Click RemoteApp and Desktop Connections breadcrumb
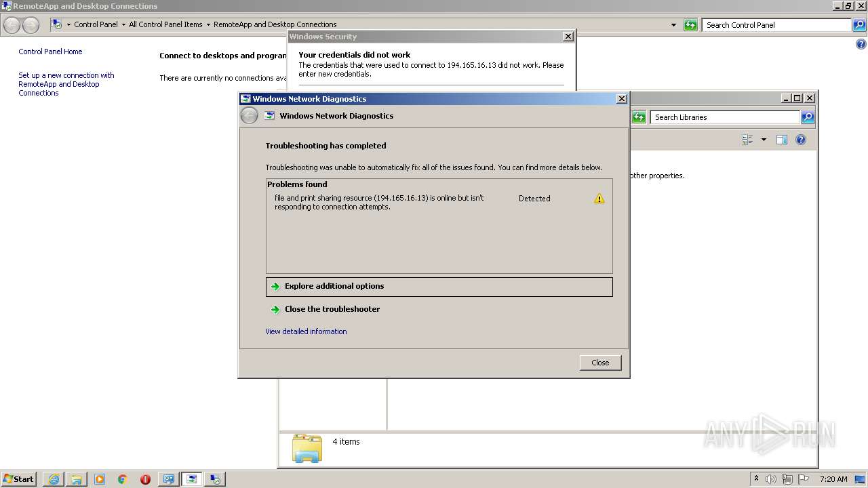Screen dimensions: 868x488 coord(275,24)
